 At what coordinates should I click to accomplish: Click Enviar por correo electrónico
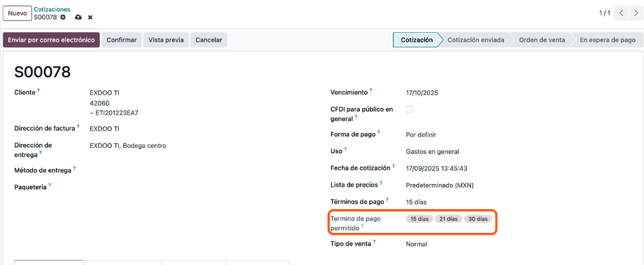point(51,40)
